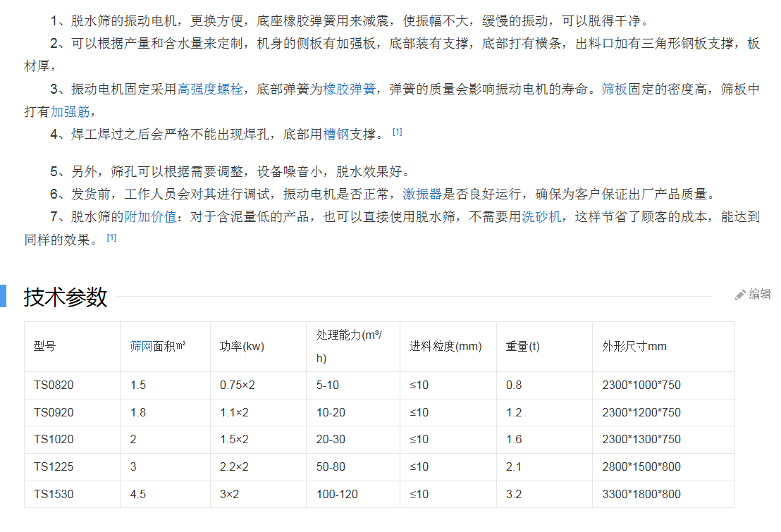This screenshot has height=532, width=781.
Task: Follow the 加强筋 link
Action: [x=70, y=111]
